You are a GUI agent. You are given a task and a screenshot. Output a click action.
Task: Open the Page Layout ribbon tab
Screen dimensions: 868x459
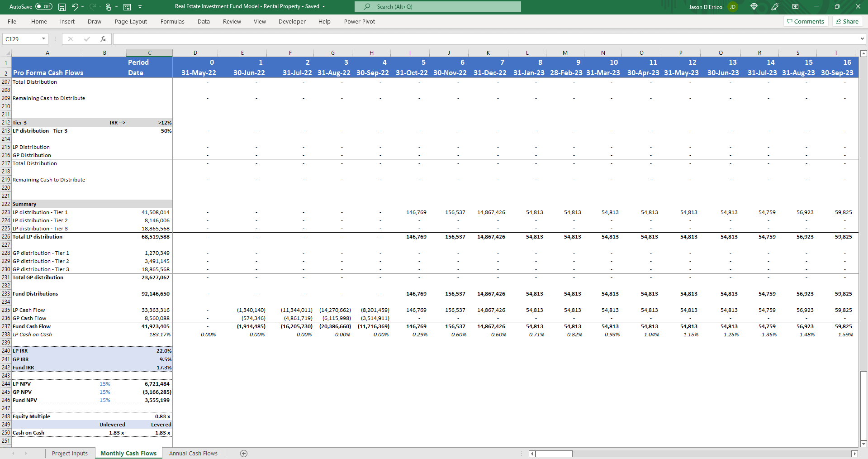(x=131, y=21)
